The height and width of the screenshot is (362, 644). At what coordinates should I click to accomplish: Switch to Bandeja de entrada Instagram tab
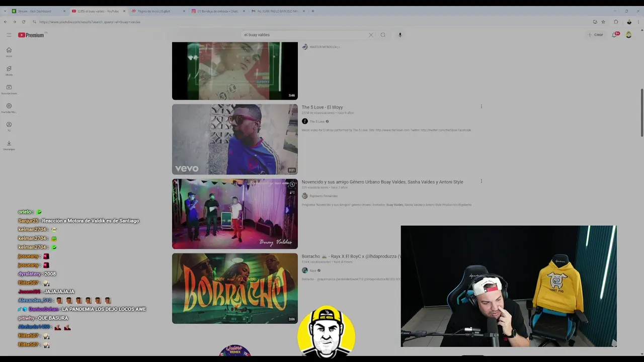(218, 11)
